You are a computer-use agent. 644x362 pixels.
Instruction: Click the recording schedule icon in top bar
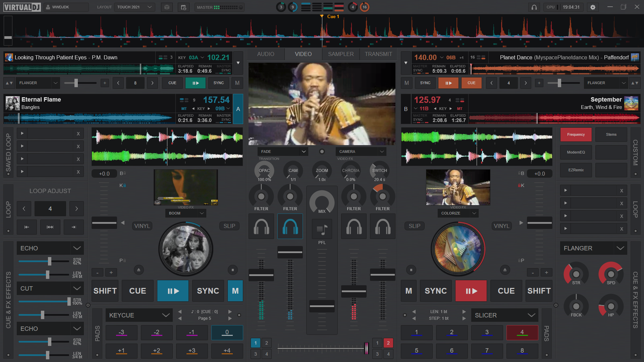183,7
